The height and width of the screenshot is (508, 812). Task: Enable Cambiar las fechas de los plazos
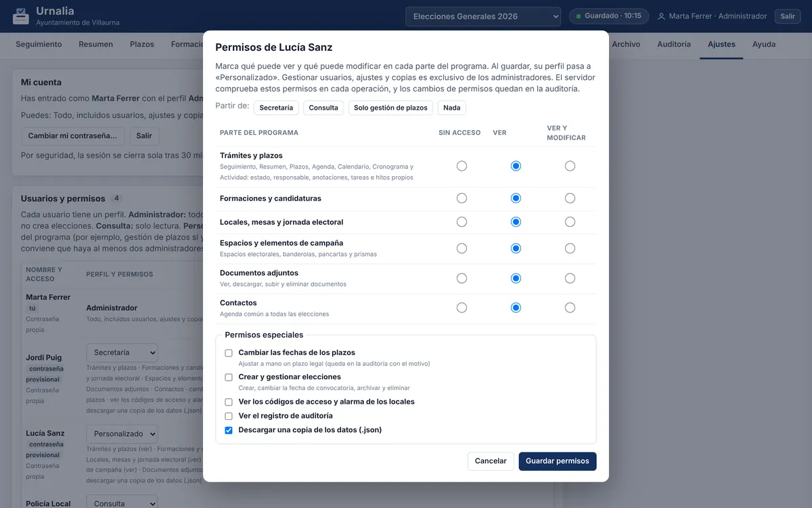(x=229, y=353)
